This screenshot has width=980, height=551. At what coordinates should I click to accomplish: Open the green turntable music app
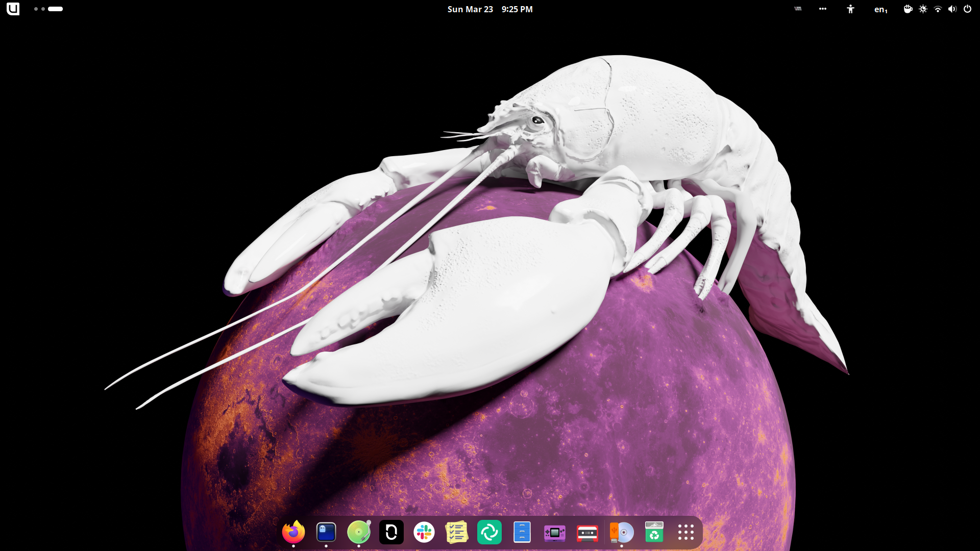pyautogui.click(x=359, y=532)
